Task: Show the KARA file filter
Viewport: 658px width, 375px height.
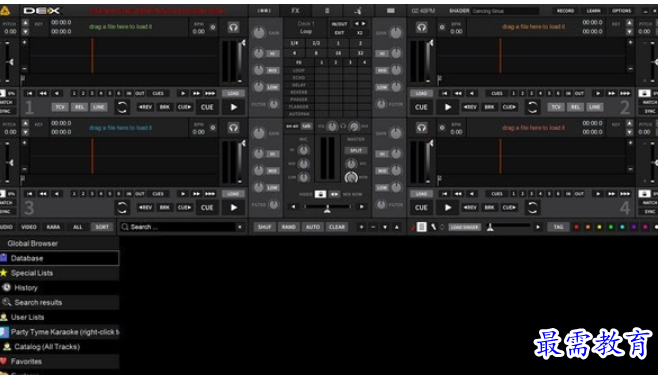Action: pos(53,227)
